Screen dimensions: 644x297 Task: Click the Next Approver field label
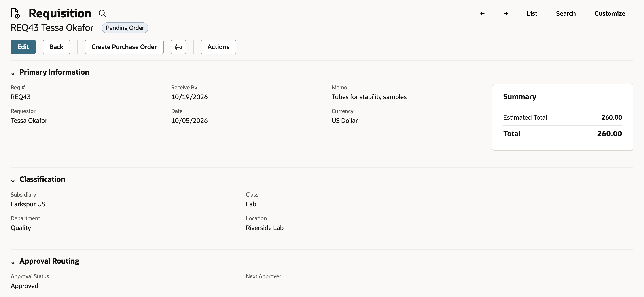pos(263,276)
